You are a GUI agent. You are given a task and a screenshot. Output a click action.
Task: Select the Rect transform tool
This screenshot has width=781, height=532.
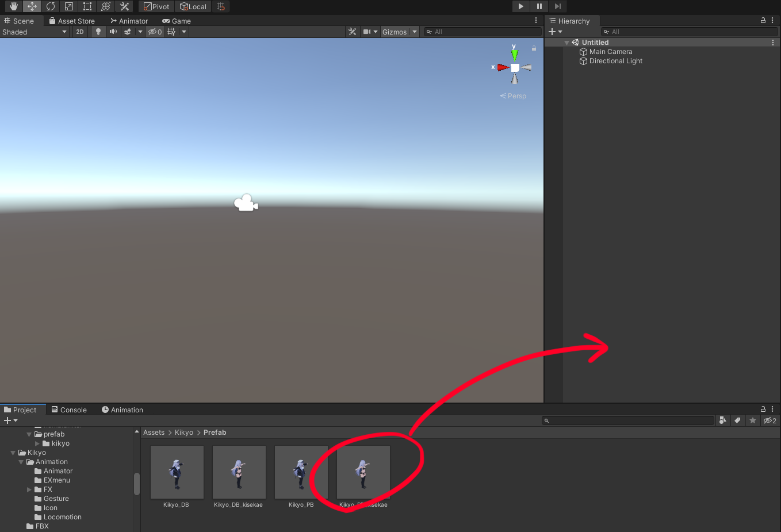[x=87, y=6]
